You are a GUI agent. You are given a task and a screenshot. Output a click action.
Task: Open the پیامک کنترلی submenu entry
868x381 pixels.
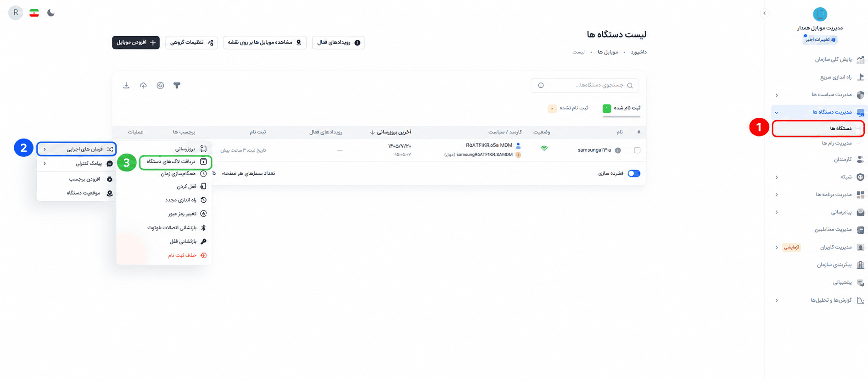[x=77, y=163]
